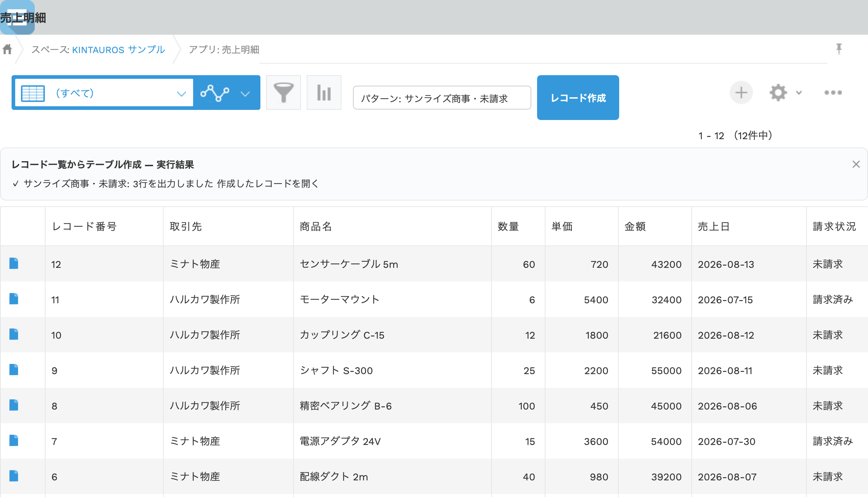Select the カップリング C-15 cell
This screenshot has width=868, height=497.
click(392, 335)
